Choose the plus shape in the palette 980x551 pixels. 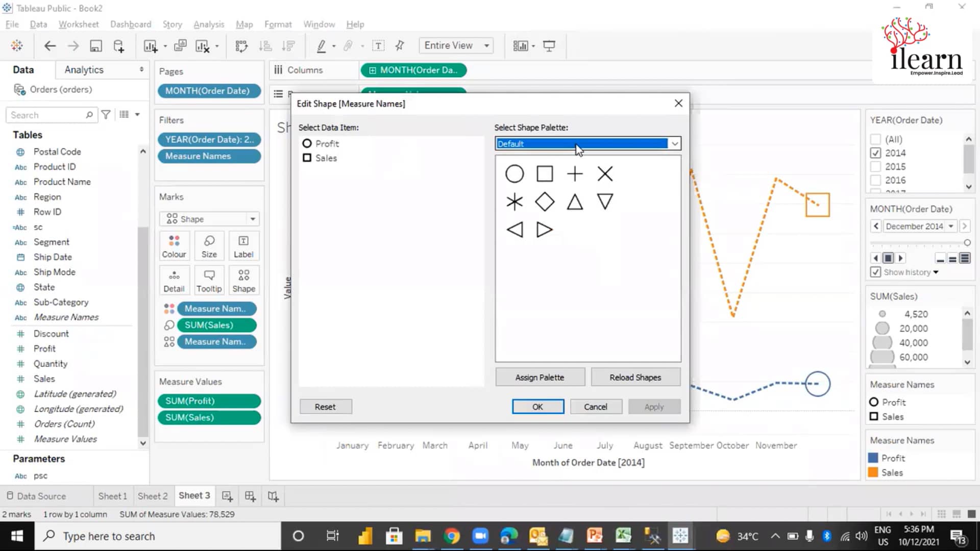click(x=575, y=174)
